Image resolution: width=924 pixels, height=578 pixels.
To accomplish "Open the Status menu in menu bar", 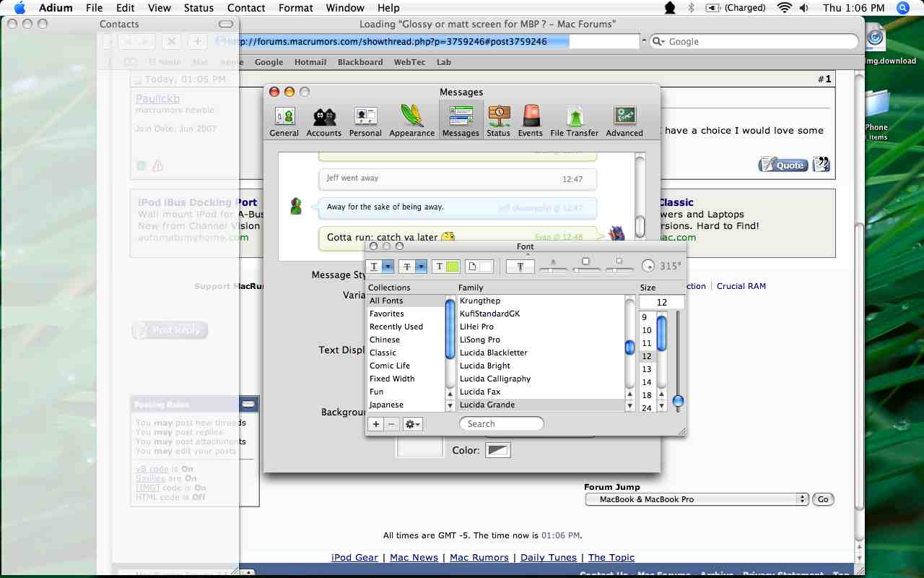I will 199,8.
